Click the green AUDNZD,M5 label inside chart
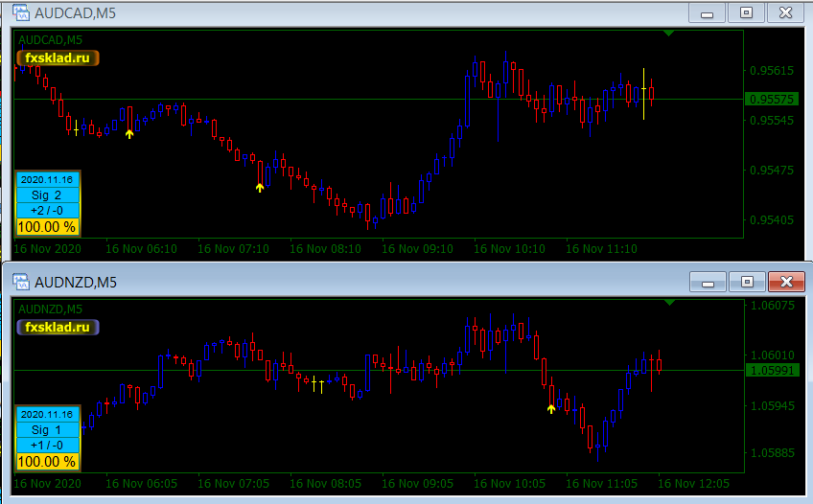 (50, 309)
